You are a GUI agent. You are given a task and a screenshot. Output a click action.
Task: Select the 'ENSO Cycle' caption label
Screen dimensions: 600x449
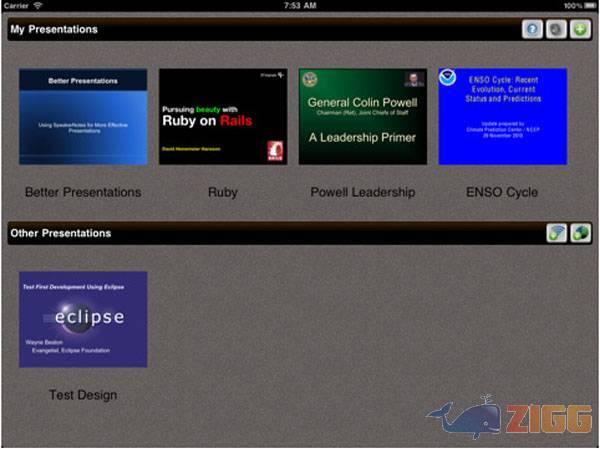click(502, 192)
